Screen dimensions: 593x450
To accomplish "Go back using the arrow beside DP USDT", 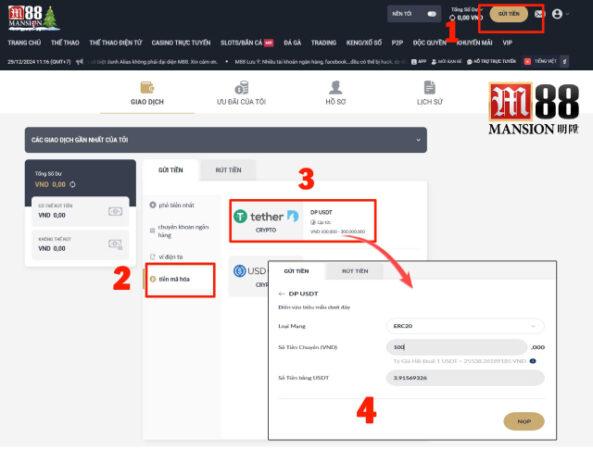I will pos(281,293).
